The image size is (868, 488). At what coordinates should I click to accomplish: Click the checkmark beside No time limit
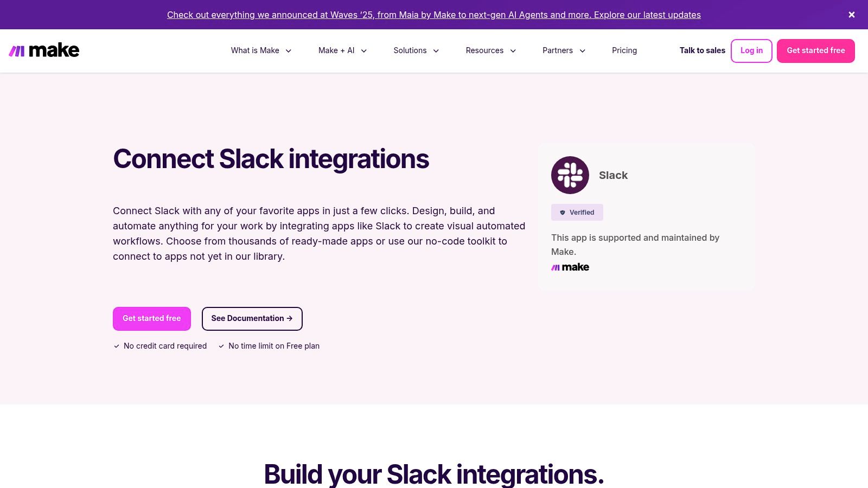[221, 345]
